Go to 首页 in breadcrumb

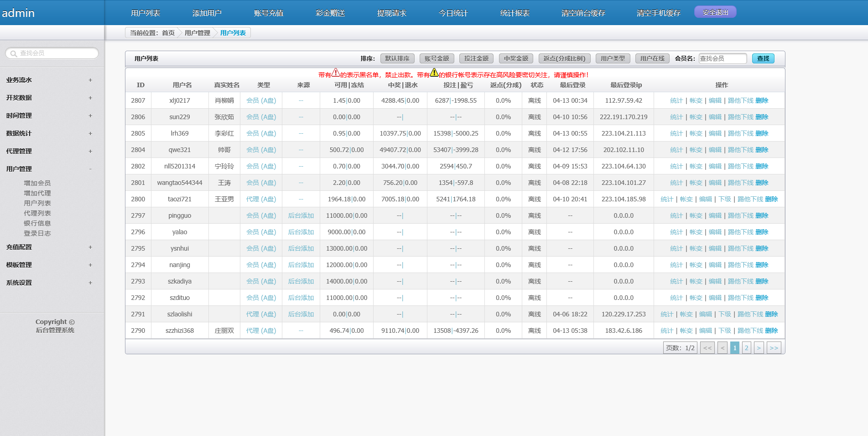tap(168, 33)
